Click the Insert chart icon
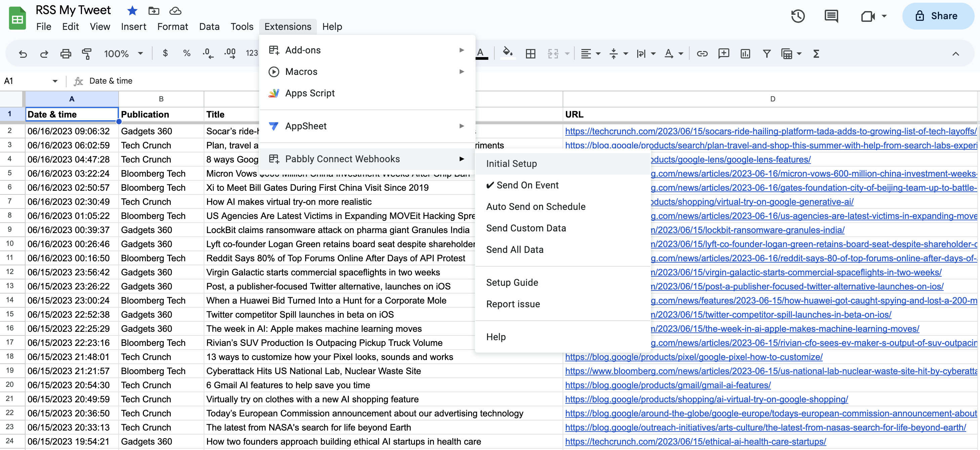Image resolution: width=980 pixels, height=450 pixels. 745,54
